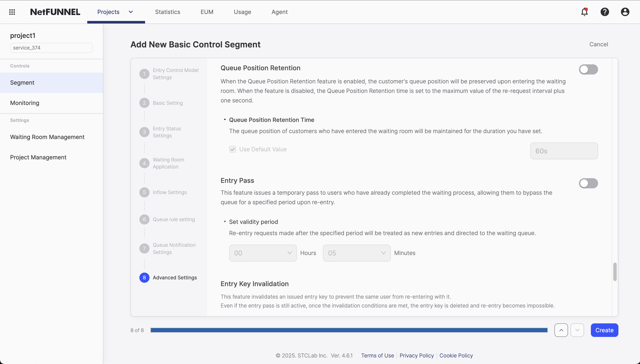Screen dimensions: 640x364
Task: Open the Agent menu
Action: (279, 12)
